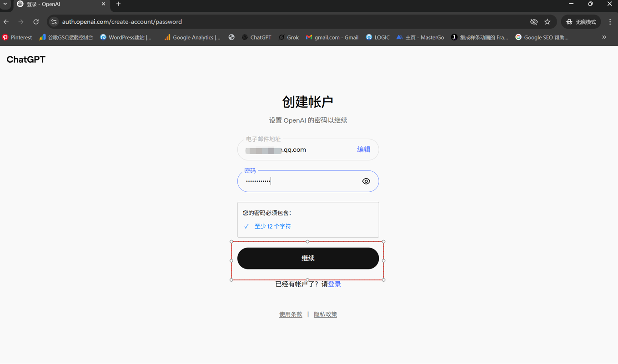Viewport: 618px width, 364px height.
Task: Close the 登录 - OpenAI tab
Action: 103,4
